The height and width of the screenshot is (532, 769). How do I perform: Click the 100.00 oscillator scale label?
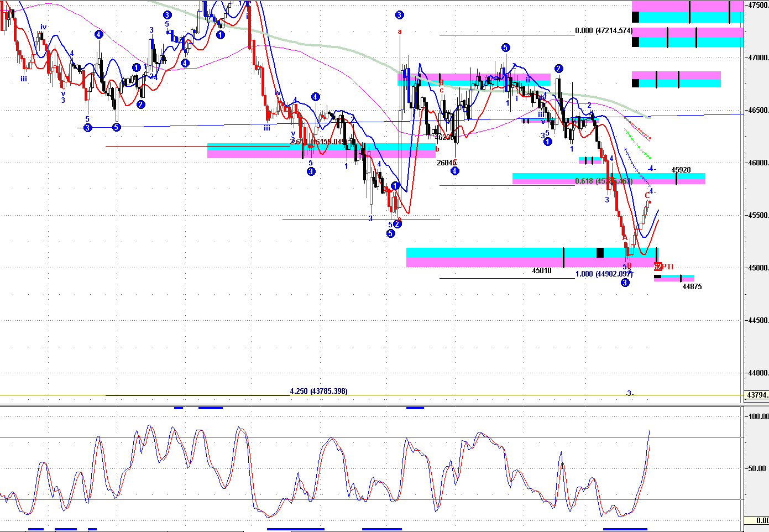coord(757,416)
